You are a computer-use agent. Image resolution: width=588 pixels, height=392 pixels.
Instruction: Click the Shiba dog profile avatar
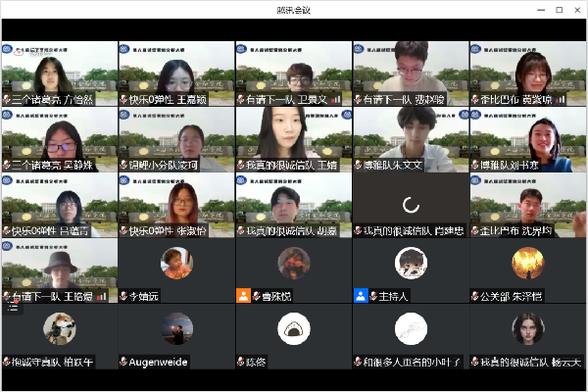coord(59,328)
